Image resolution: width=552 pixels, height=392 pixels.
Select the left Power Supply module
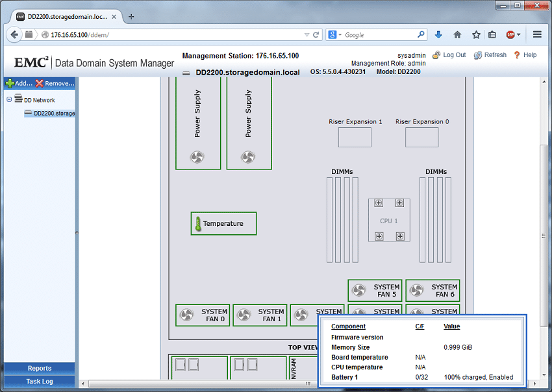click(x=198, y=123)
